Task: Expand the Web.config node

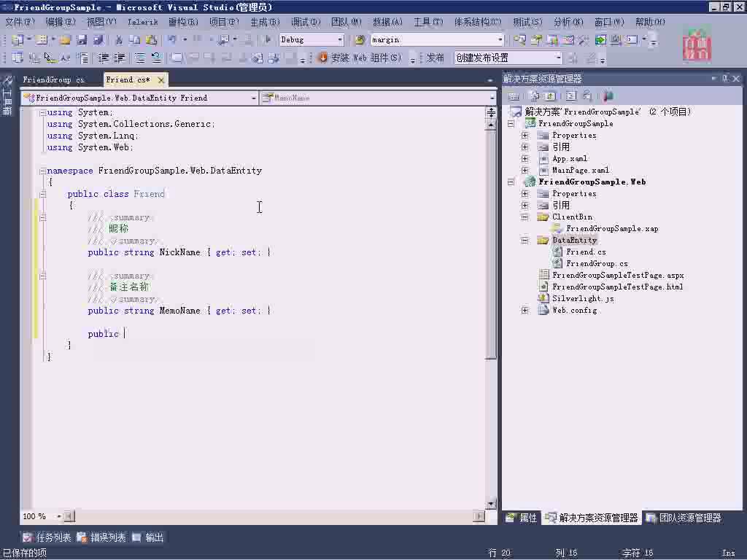Action: point(525,311)
